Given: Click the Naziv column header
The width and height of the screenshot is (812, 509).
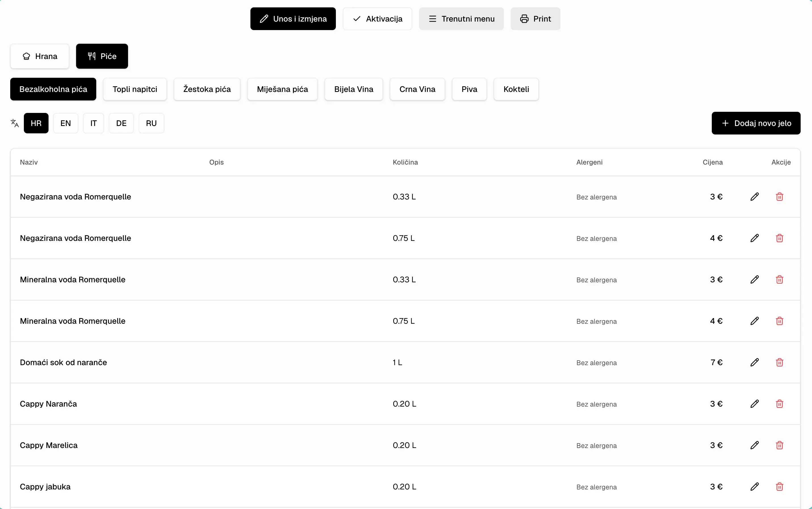Looking at the screenshot, I should (x=29, y=162).
